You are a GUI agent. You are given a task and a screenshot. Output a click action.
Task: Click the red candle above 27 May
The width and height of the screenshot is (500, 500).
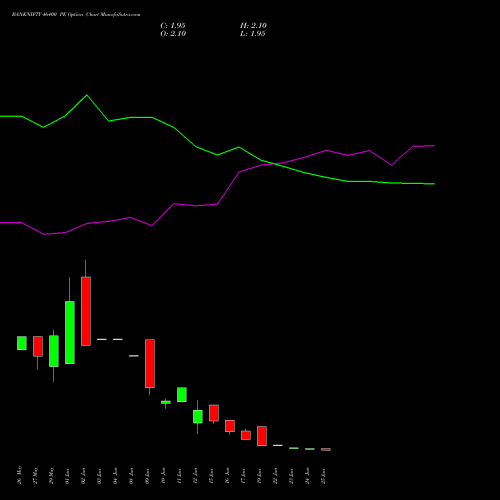pyautogui.click(x=38, y=346)
